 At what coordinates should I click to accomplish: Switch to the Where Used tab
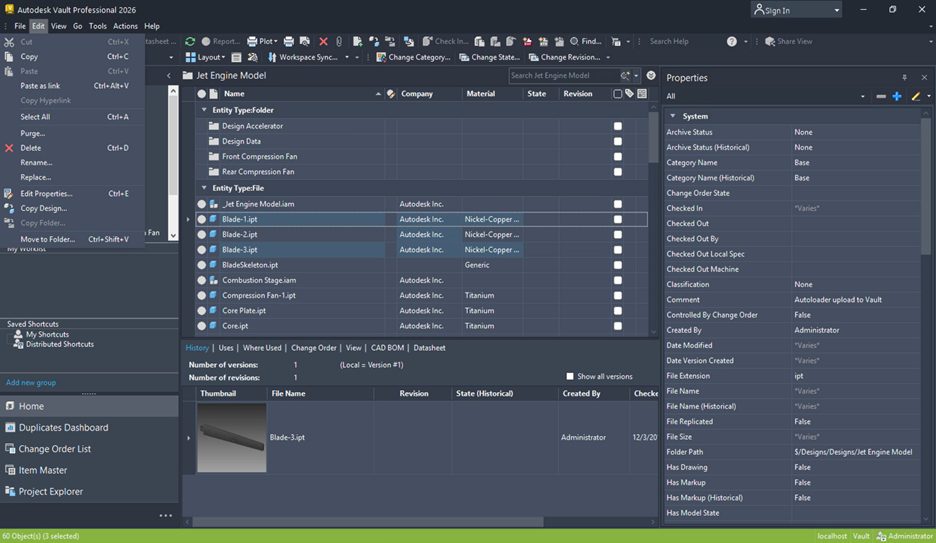(x=262, y=348)
